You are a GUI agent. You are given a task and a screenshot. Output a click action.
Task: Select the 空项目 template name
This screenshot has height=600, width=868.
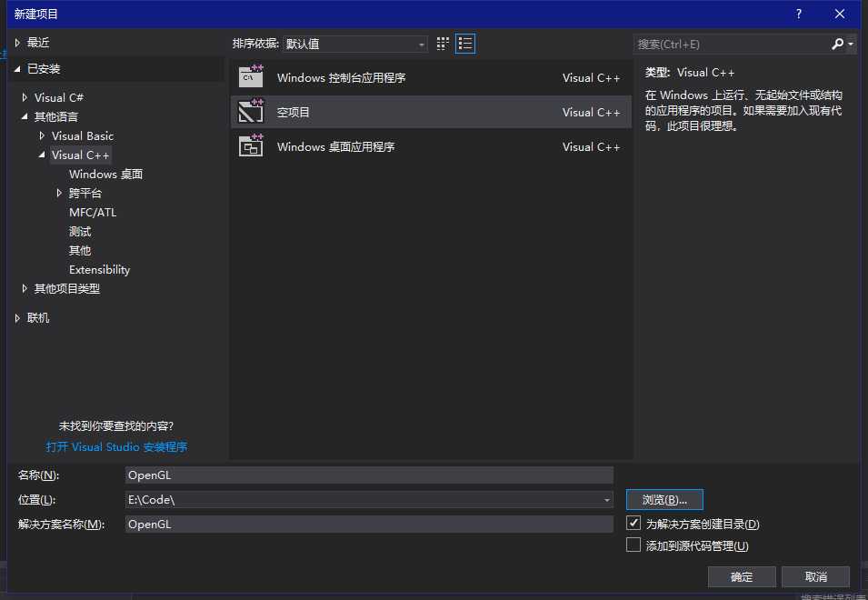point(294,112)
